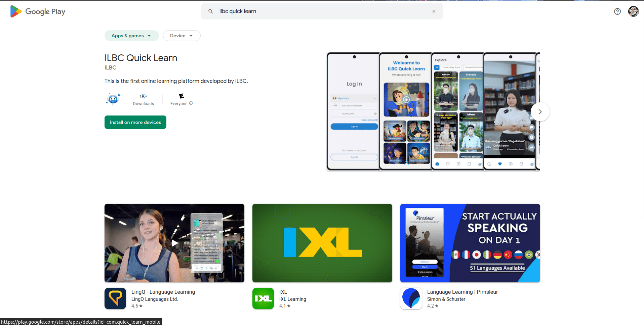This screenshot has width=644, height=325.
Task: Open IXL app title
Action: click(x=283, y=292)
